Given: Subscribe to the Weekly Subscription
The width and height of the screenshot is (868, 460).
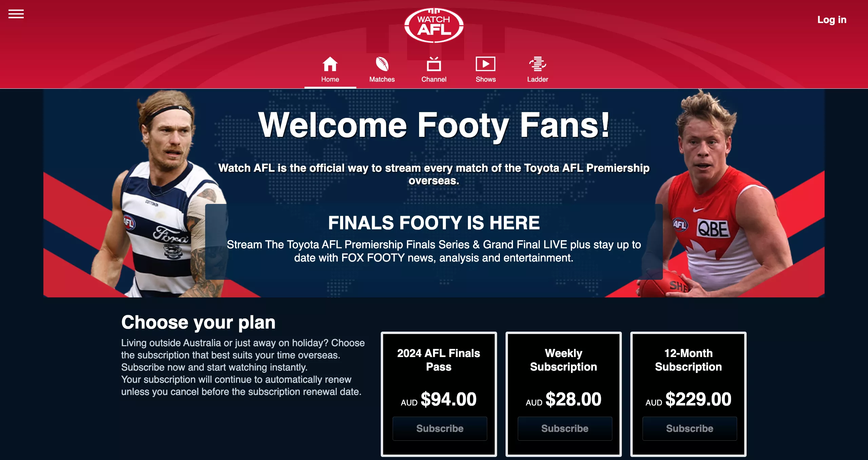Looking at the screenshot, I should 565,428.
